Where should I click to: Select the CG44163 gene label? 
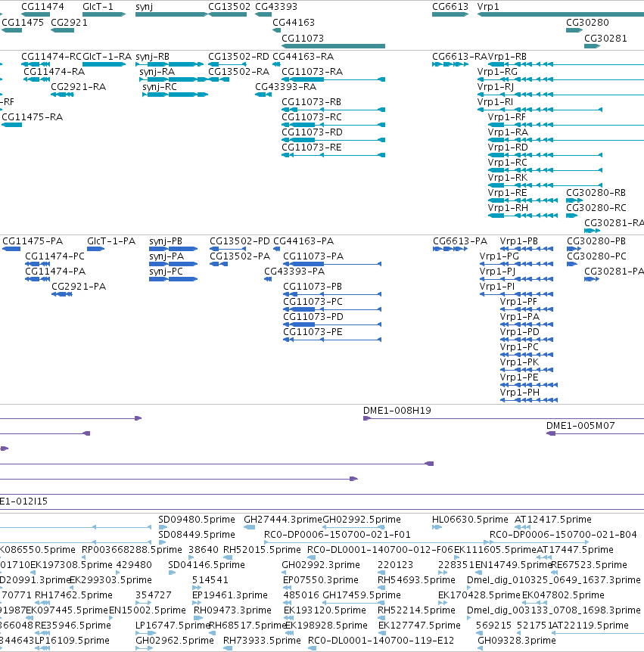294,23
